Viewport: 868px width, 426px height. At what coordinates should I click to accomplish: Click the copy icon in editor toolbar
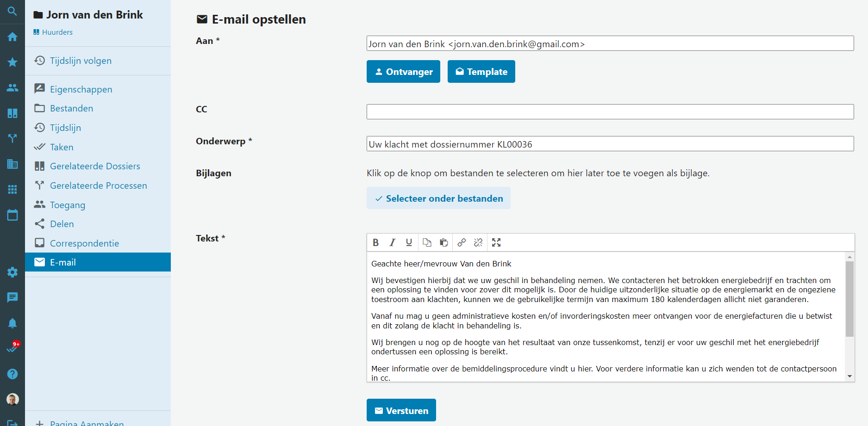[427, 242]
